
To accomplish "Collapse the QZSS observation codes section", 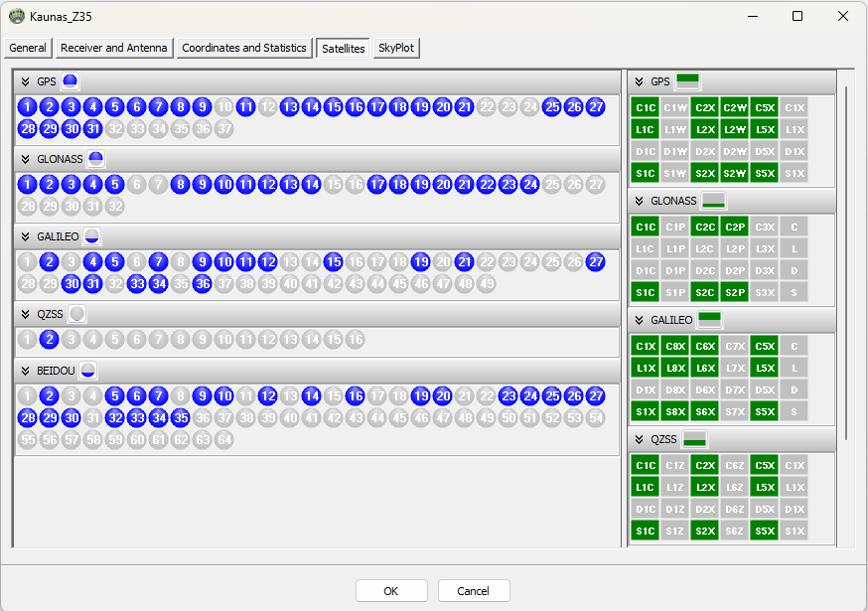I will (x=640, y=440).
